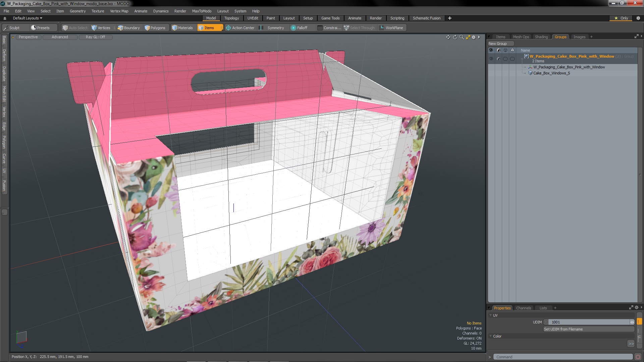Screen dimensions: 644x362
Task: Collapse the UV section
Action: tap(491, 315)
